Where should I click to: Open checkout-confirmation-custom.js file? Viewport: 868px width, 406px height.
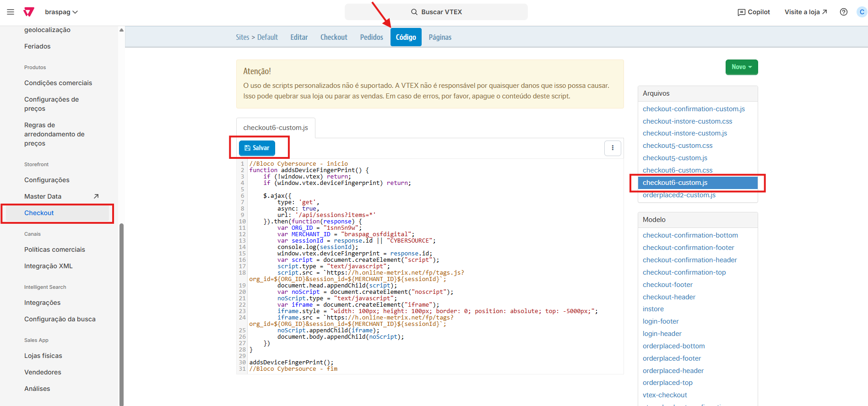coord(694,109)
